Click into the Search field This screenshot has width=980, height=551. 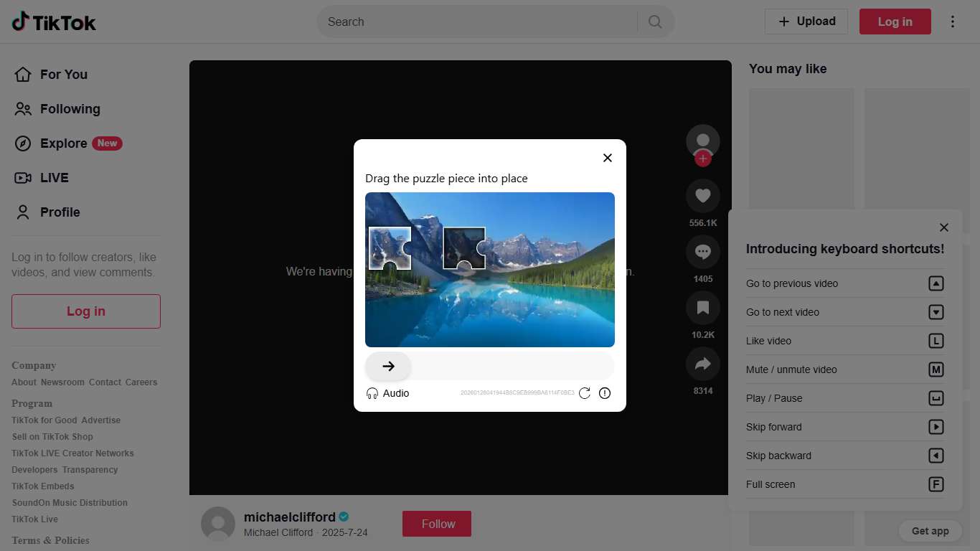click(x=477, y=22)
